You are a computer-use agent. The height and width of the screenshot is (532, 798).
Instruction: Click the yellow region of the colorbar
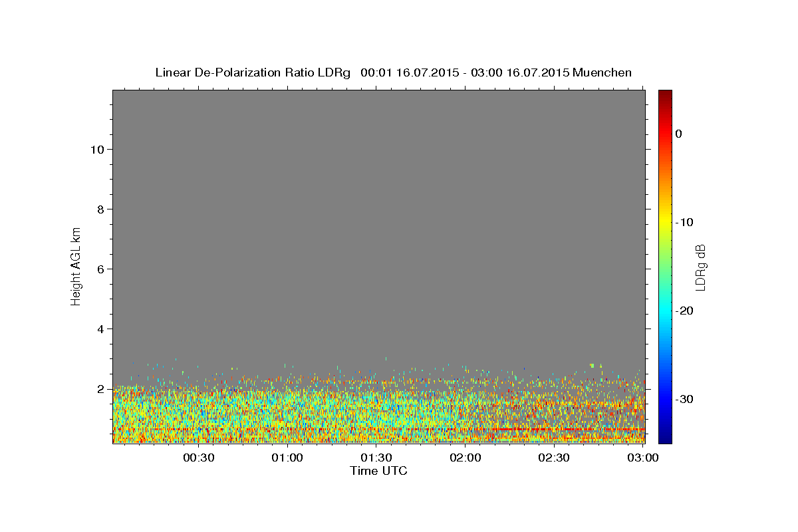click(665, 222)
